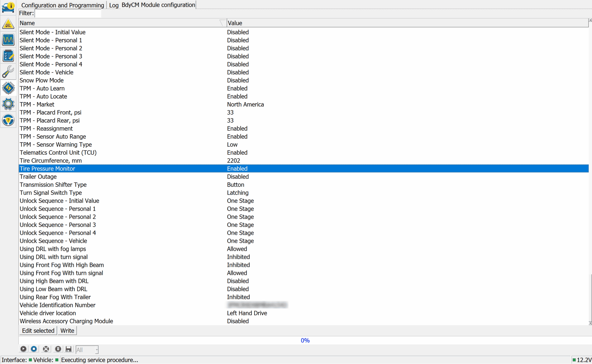The image size is (592, 364).
Task: Click the floppy disk save icon
Action: (69, 349)
